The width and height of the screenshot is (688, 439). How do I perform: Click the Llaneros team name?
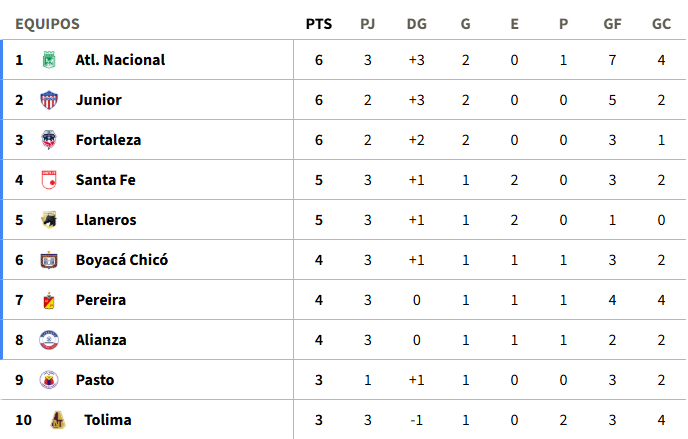(106, 220)
